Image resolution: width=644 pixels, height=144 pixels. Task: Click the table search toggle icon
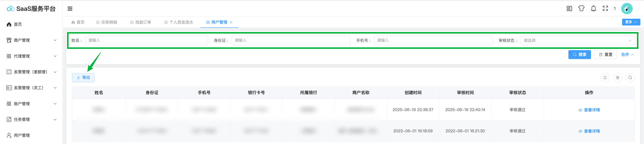pyautogui.click(x=630, y=78)
